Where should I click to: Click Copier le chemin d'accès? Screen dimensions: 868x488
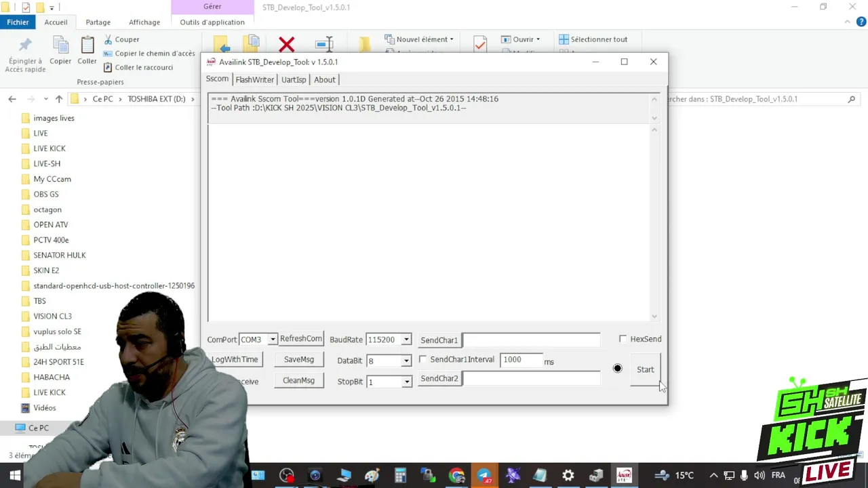click(155, 54)
